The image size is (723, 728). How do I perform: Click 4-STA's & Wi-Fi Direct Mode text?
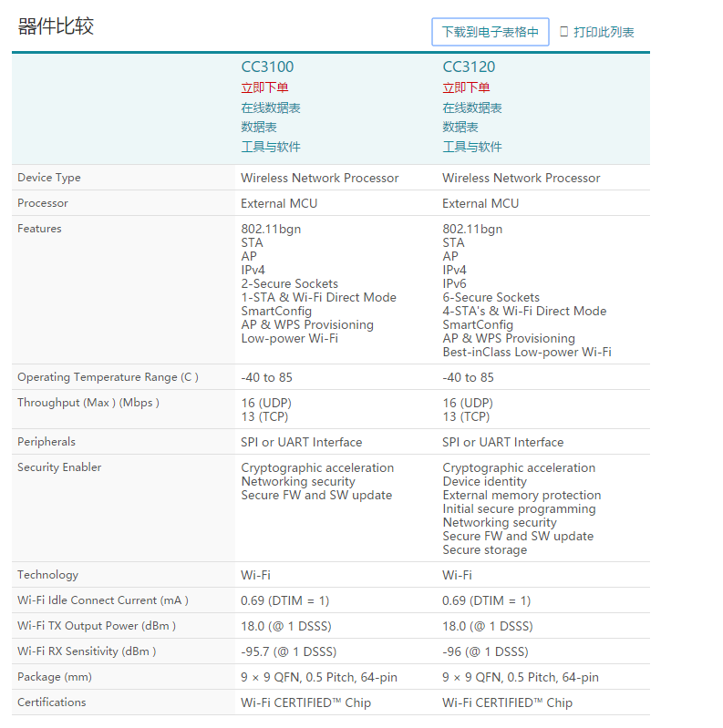(x=524, y=311)
